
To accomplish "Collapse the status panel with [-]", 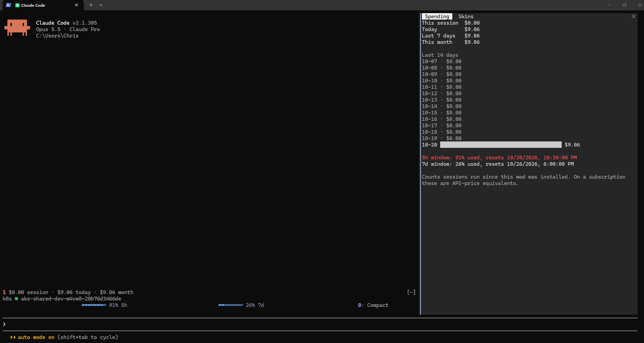I will click(411, 292).
